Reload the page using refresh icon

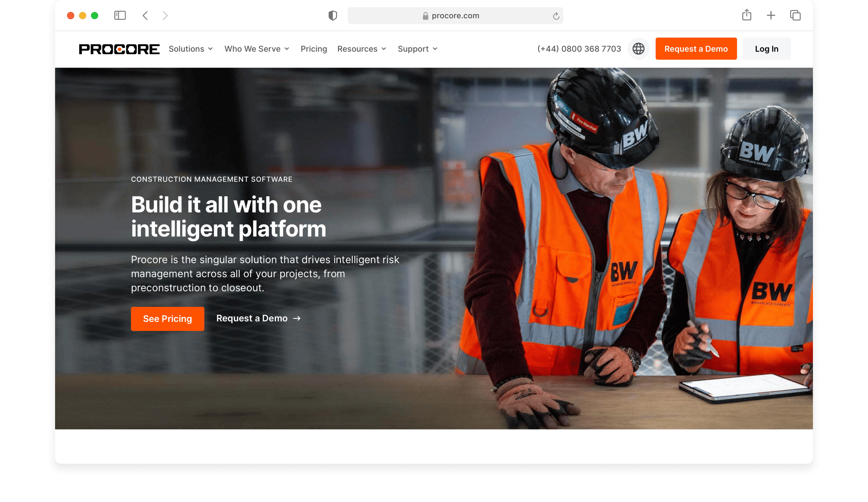pos(556,16)
